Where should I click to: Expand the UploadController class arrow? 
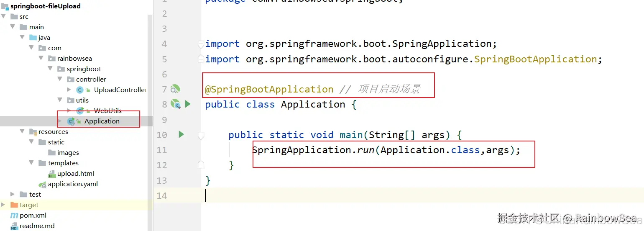(x=69, y=90)
